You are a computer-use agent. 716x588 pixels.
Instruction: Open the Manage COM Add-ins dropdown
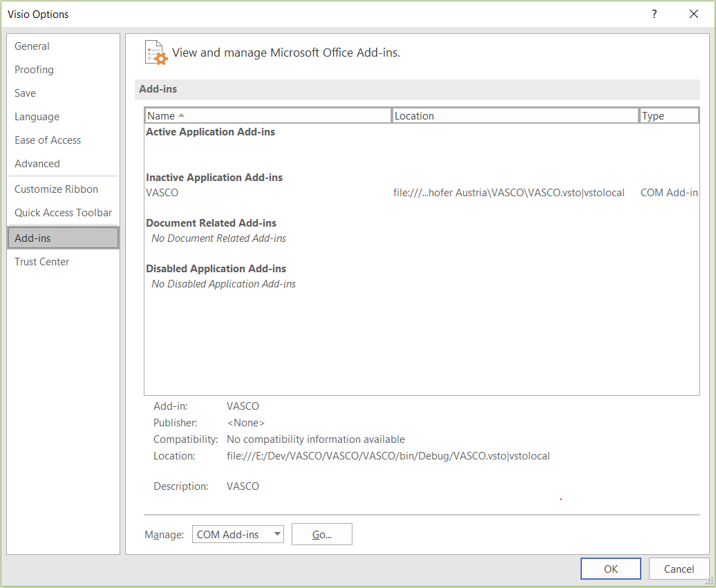pos(238,535)
